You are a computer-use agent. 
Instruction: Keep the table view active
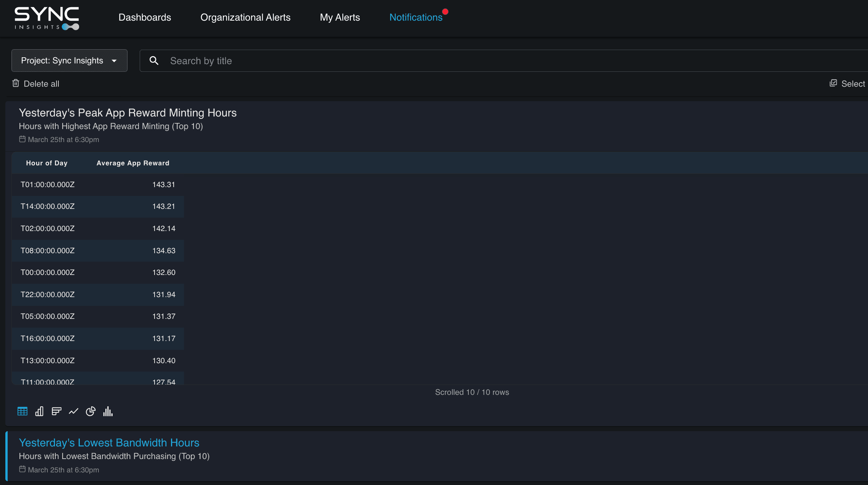click(22, 411)
